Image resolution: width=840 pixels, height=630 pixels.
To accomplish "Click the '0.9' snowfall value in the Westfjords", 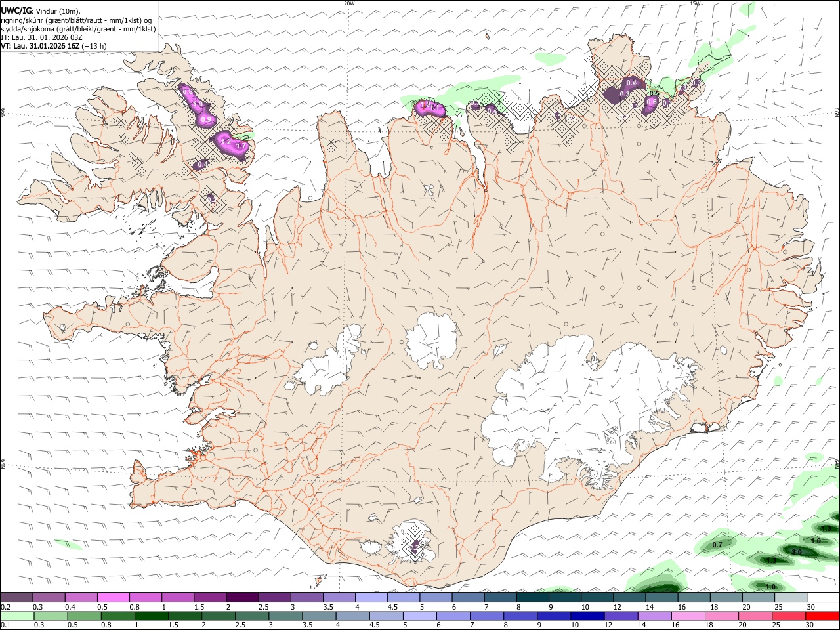I will [206, 120].
